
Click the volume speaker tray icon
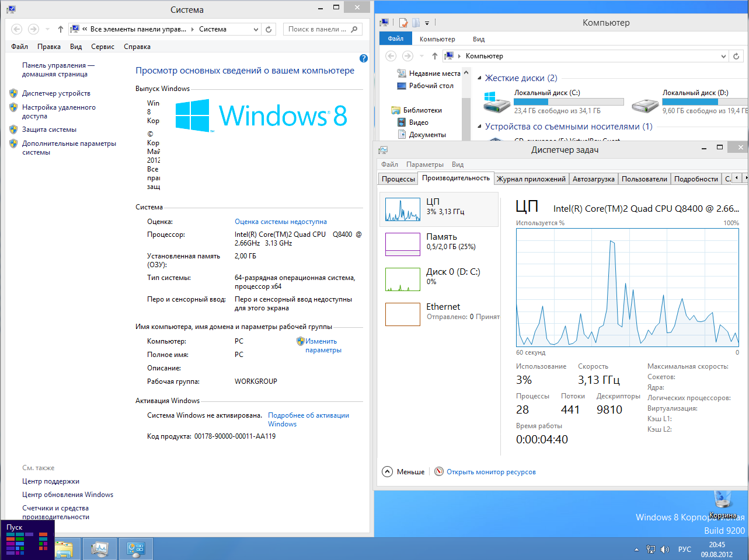(x=664, y=549)
